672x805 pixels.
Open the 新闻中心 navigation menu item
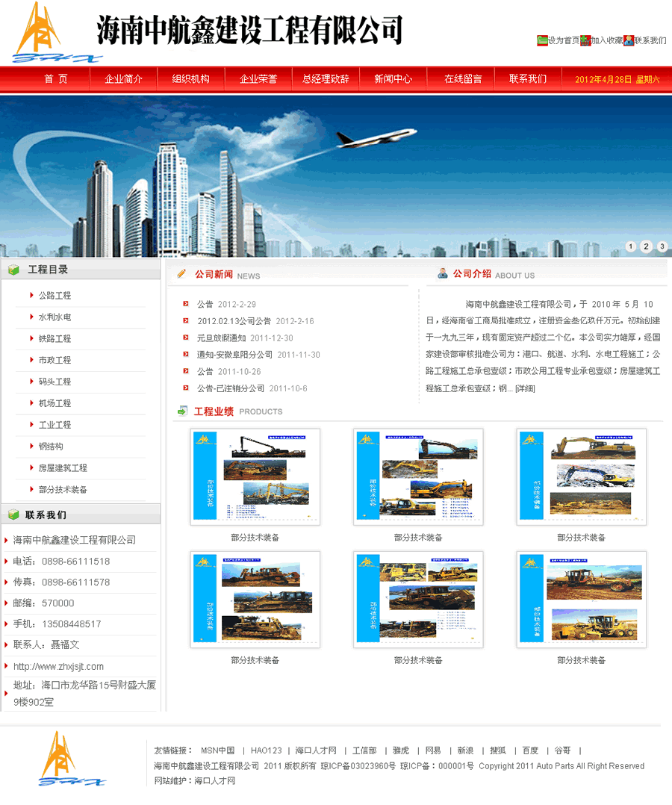click(x=393, y=78)
